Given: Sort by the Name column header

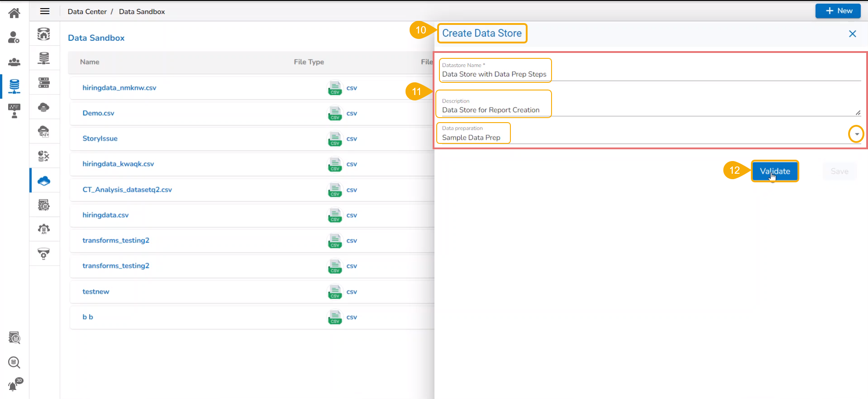Looking at the screenshot, I should click(90, 62).
